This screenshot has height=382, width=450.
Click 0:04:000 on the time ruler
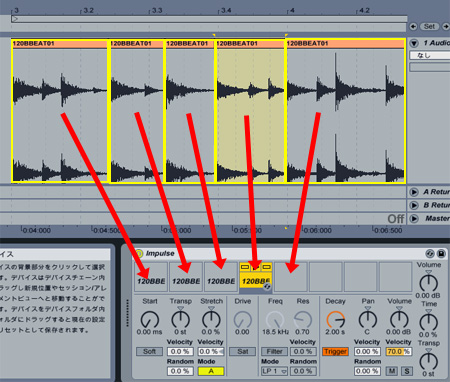(37, 230)
